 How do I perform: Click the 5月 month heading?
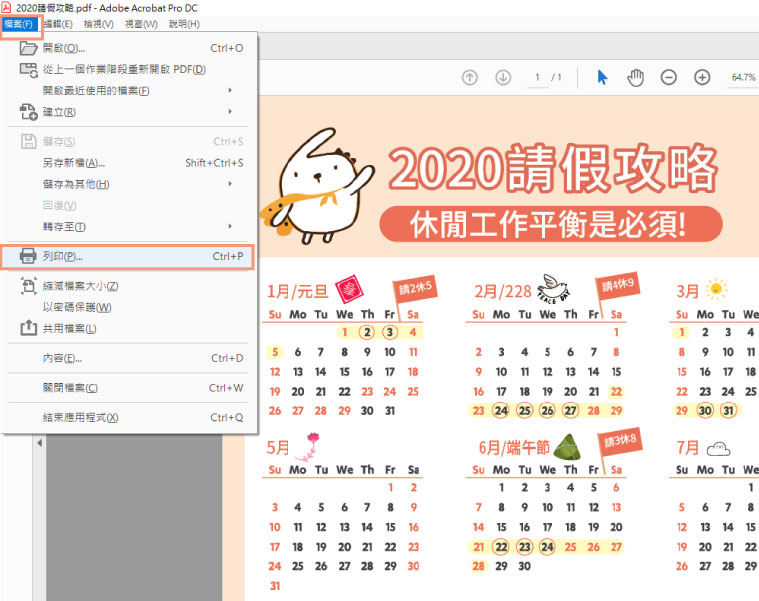click(278, 448)
